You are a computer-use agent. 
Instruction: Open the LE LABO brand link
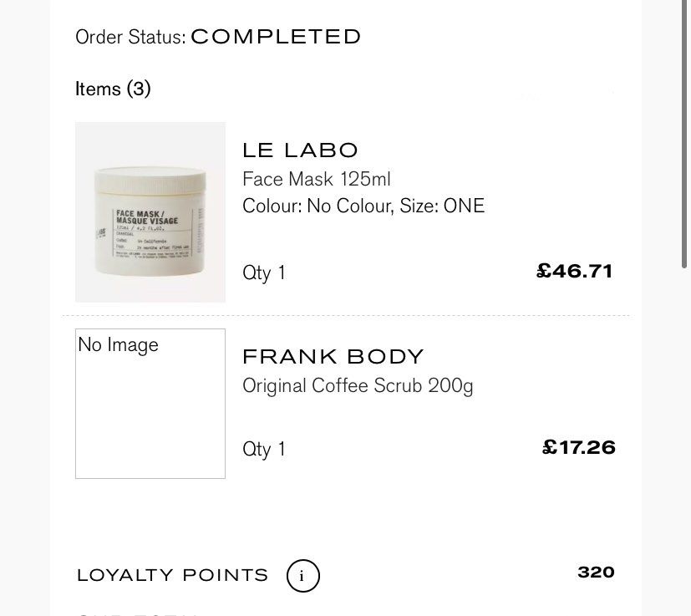(x=299, y=150)
